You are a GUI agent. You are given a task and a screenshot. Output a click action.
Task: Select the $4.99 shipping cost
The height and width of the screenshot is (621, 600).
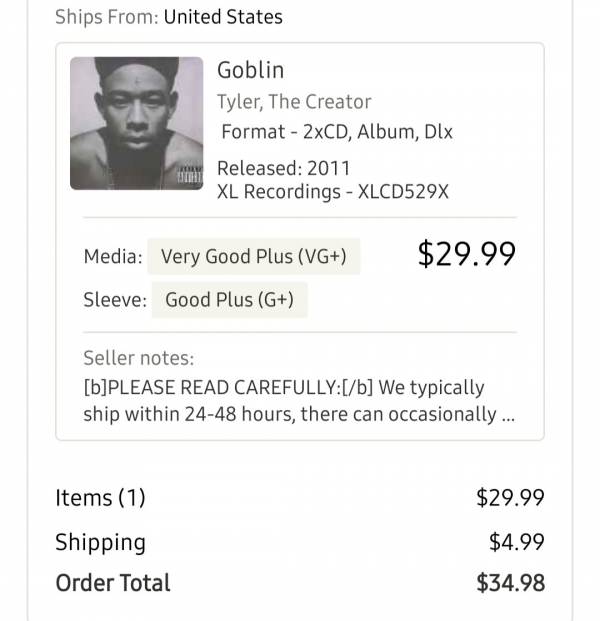(517, 542)
